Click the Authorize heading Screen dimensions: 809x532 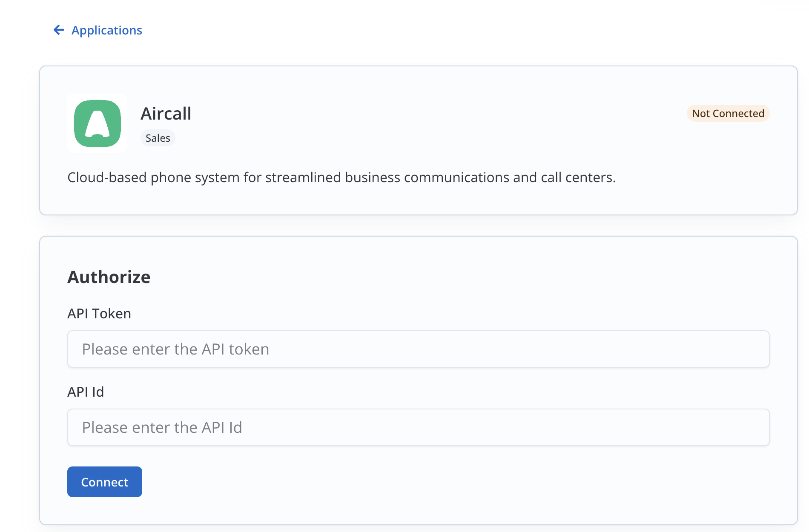click(x=109, y=277)
